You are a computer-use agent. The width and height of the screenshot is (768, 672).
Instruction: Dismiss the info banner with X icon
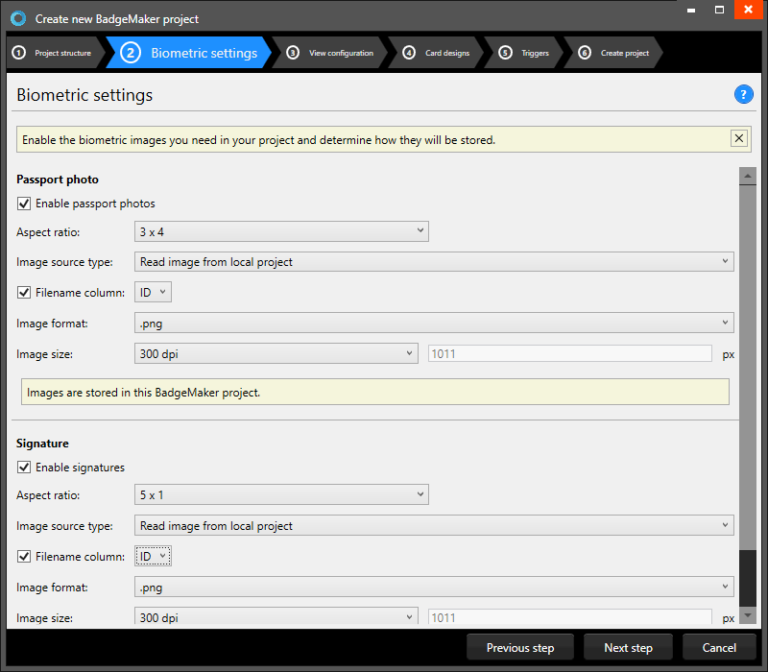click(739, 139)
